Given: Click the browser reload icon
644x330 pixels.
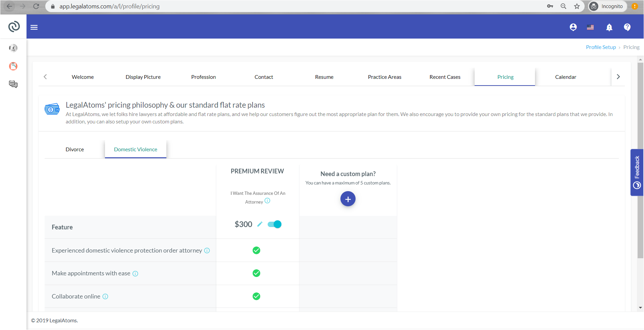Looking at the screenshot, I should click(36, 6).
